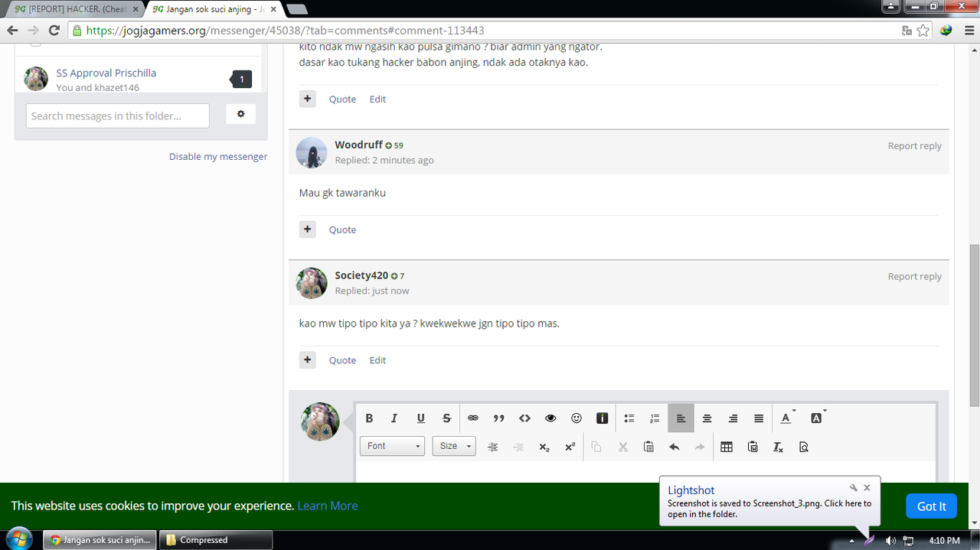
Task: Open a new browser tab
Action: tap(297, 9)
